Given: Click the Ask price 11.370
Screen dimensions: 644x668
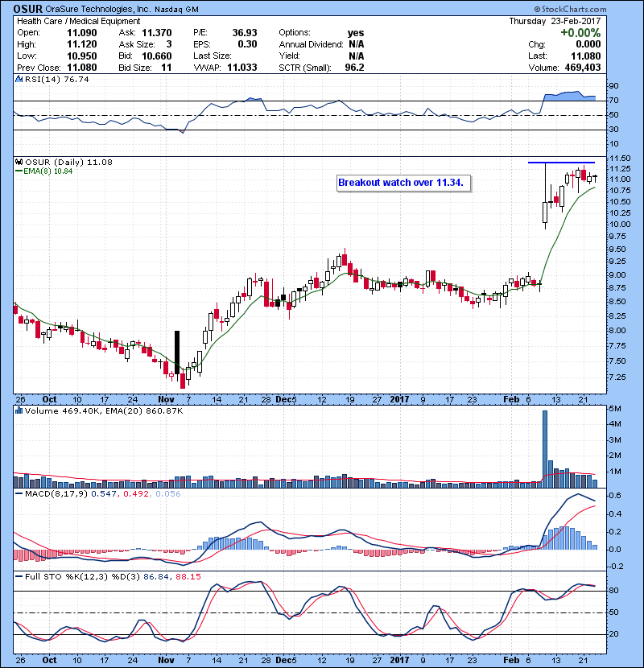Looking at the screenshot, I should point(156,33).
